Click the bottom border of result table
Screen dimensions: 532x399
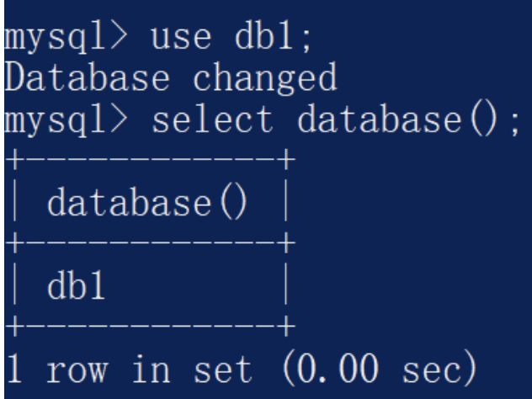pyautogui.click(x=147, y=324)
